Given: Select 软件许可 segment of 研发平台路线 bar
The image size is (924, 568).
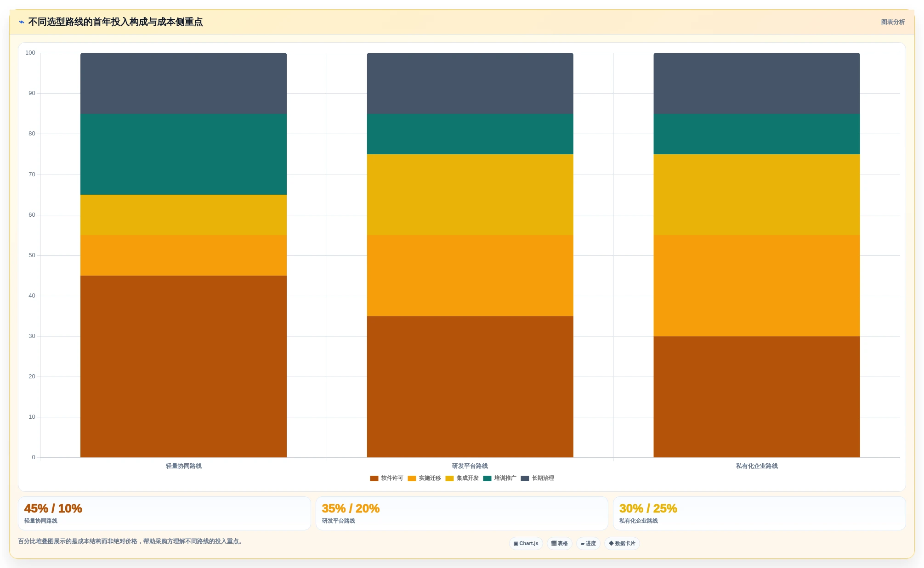Looking at the screenshot, I should pyautogui.click(x=470, y=387).
